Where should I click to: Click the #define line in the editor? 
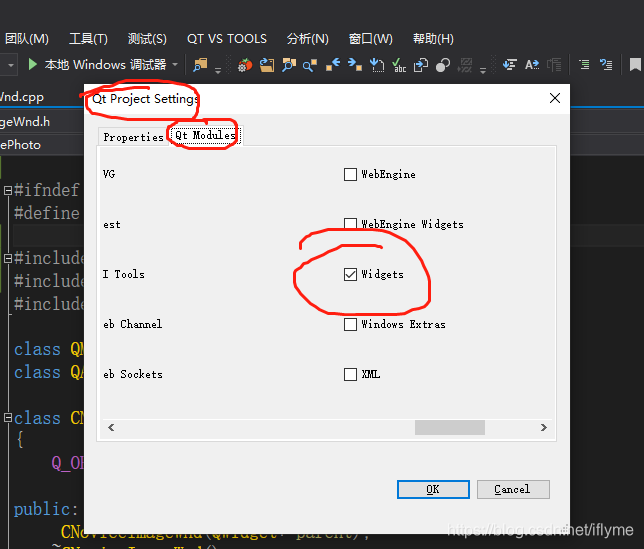[x=46, y=213]
